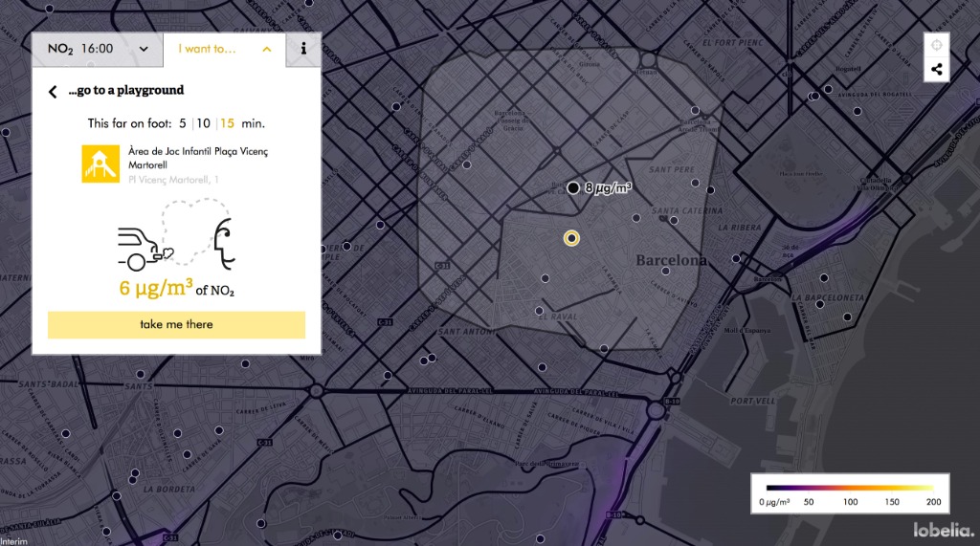The width and height of the screenshot is (980, 546).
Task: Click the lobelia logo
Action: [944, 531]
